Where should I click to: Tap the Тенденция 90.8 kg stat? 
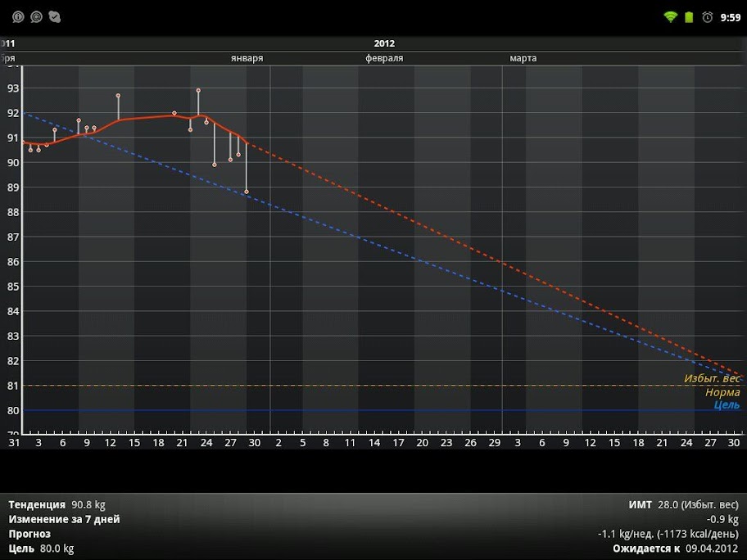point(57,504)
